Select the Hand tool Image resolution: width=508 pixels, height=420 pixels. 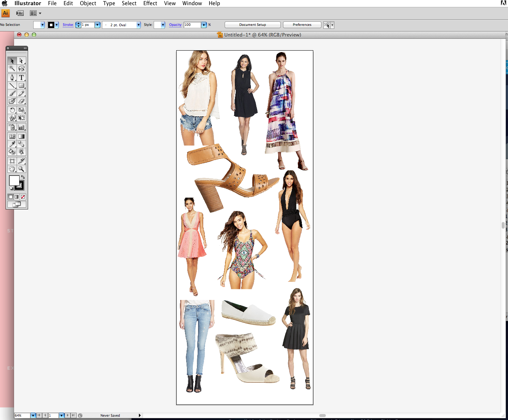[x=12, y=169]
